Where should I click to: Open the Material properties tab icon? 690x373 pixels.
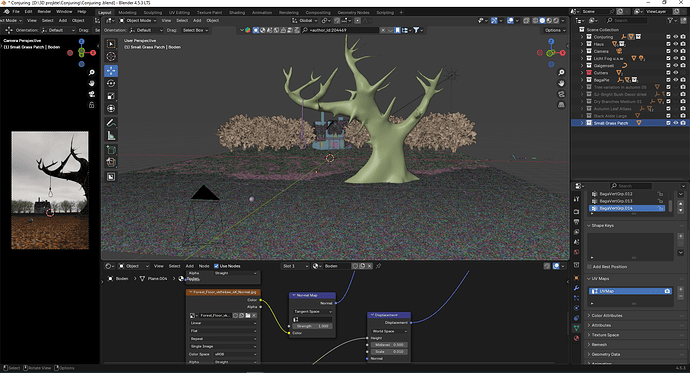tap(576, 338)
